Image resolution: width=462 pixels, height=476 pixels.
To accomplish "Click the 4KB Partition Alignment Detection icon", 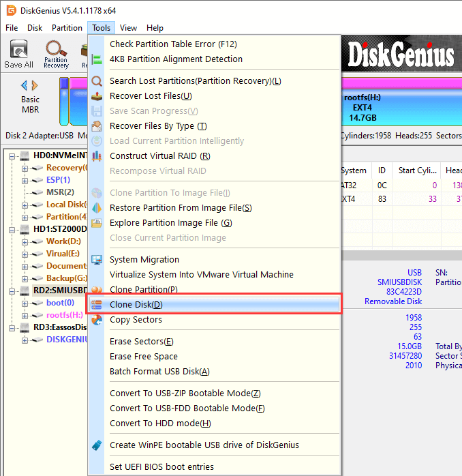I will pos(97,59).
